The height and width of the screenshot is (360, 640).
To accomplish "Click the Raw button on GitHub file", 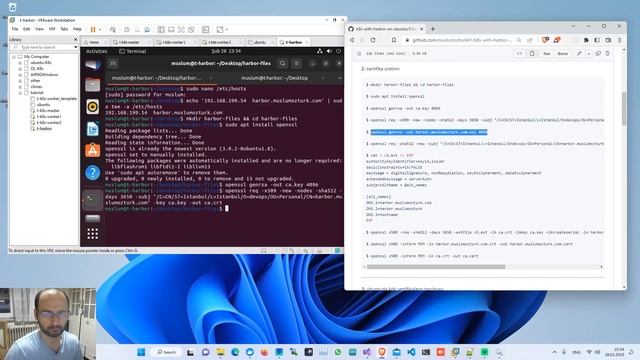I will tap(547, 53).
